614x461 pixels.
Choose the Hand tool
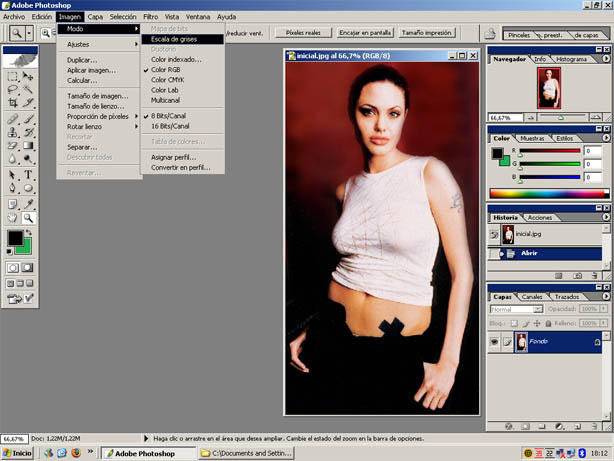14,217
